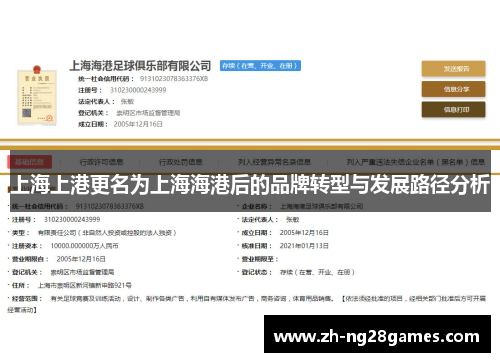The width and height of the screenshot is (500, 362).
Task: Click the 发送报告 button
Action: pos(453,69)
